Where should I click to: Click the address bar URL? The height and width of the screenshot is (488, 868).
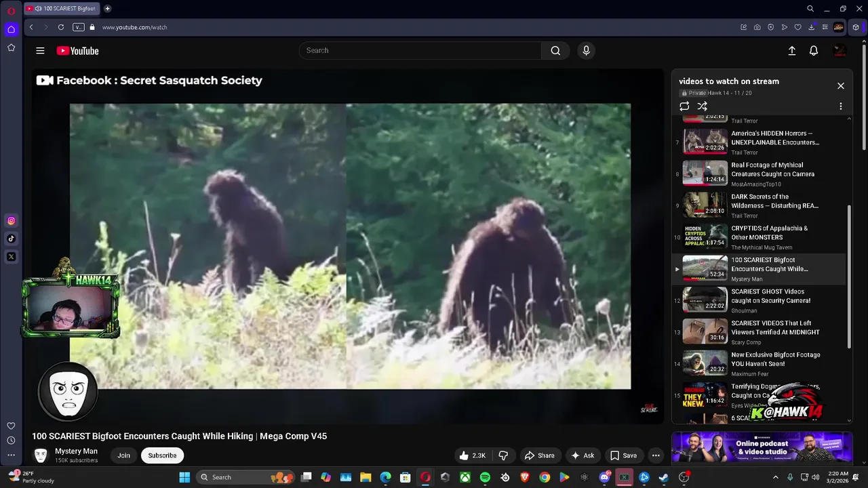click(x=134, y=27)
